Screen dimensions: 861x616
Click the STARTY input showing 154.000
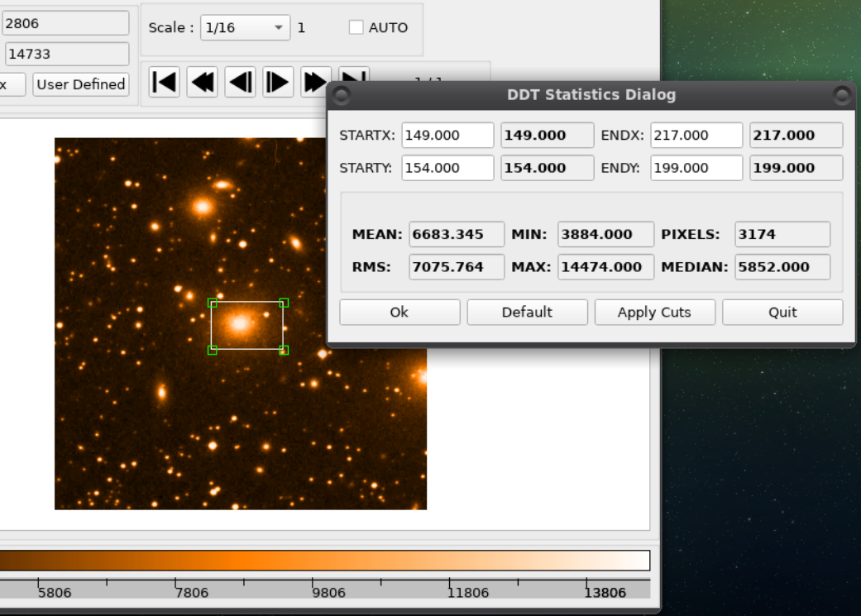tap(447, 168)
